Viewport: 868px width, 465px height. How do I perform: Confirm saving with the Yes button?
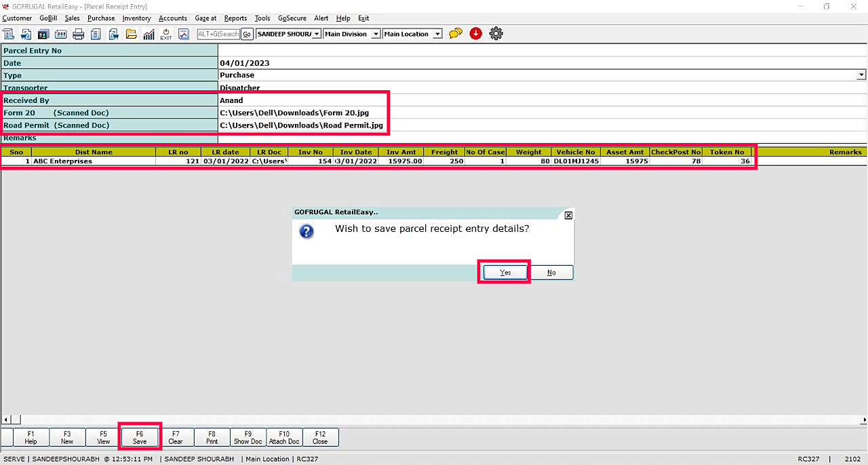tap(505, 272)
